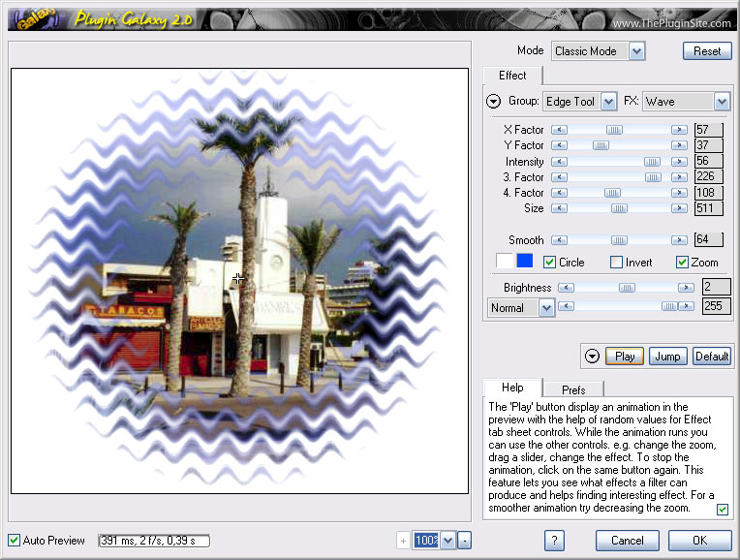Click Smooth right arrow

click(679, 240)
